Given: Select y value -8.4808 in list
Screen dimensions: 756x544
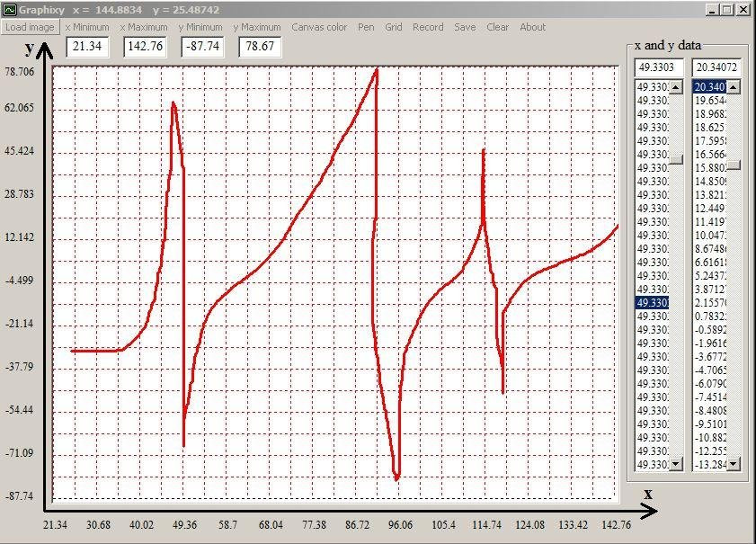Looking at the screenshot, I should tap(710, 411).
